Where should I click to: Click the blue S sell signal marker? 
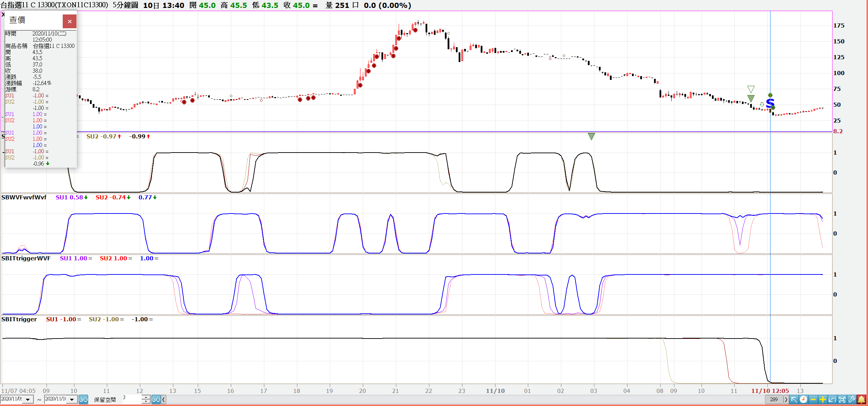770,103
